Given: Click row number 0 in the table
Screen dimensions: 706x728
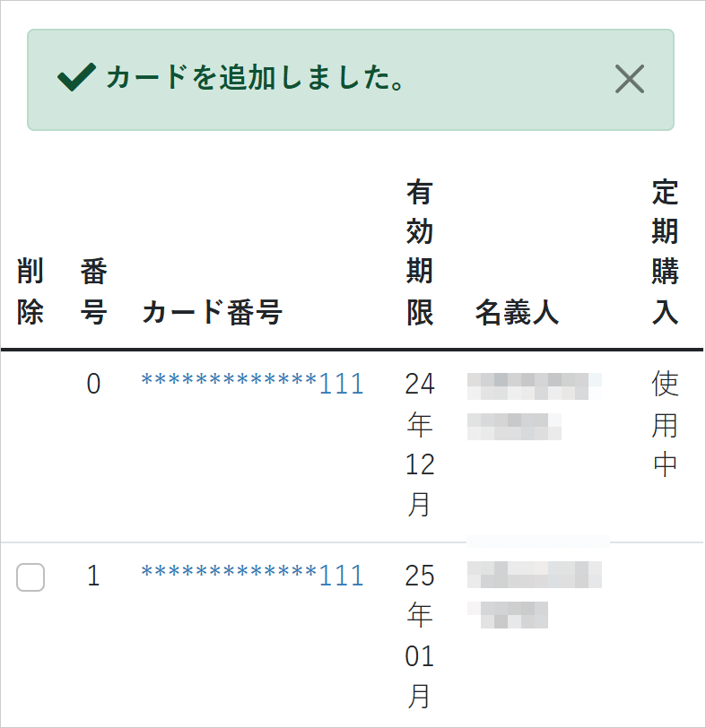Looking at the screenshot, I should point(94,383).
